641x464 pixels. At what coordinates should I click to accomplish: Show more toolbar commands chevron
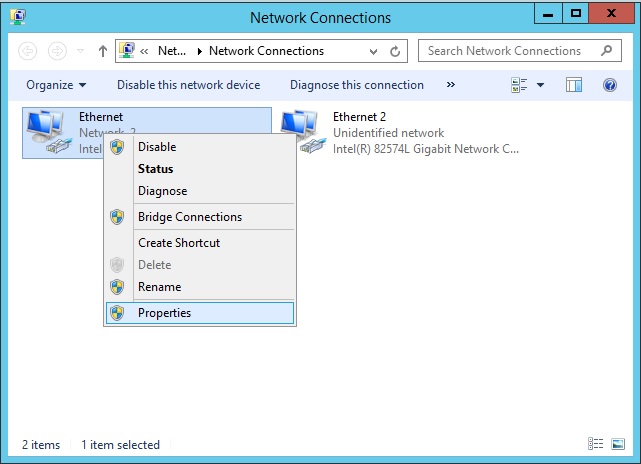click(x=450, y=85)
